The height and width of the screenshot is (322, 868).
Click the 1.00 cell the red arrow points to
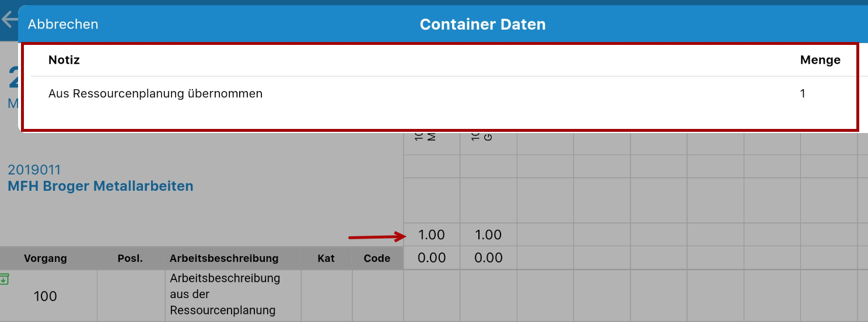point(432,235)
